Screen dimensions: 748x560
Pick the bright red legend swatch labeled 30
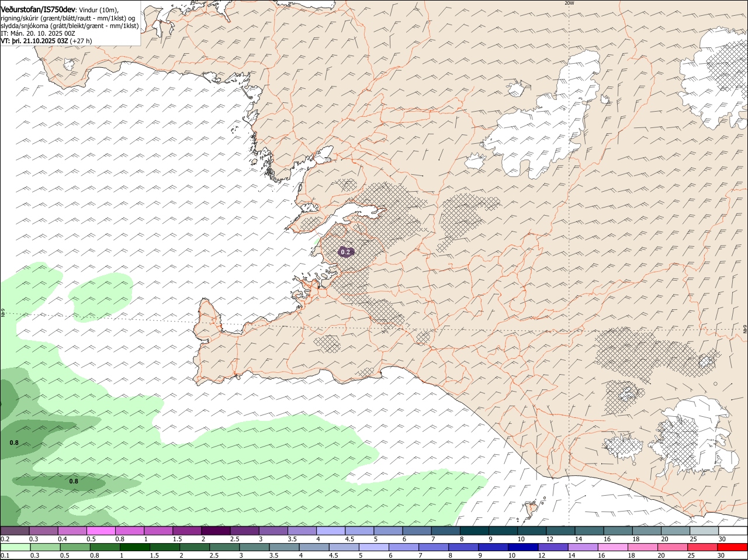(x=733, y=547)
